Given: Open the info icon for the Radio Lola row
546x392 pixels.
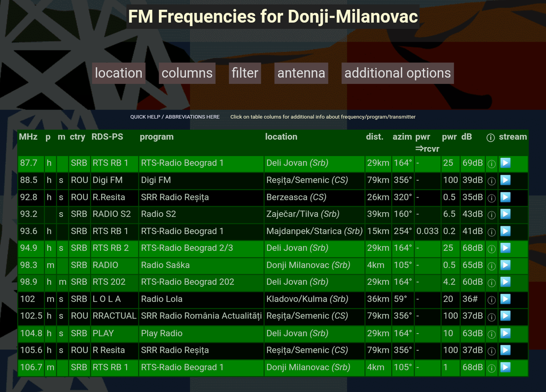Looking at the screenshot, I should coord(492,300).
